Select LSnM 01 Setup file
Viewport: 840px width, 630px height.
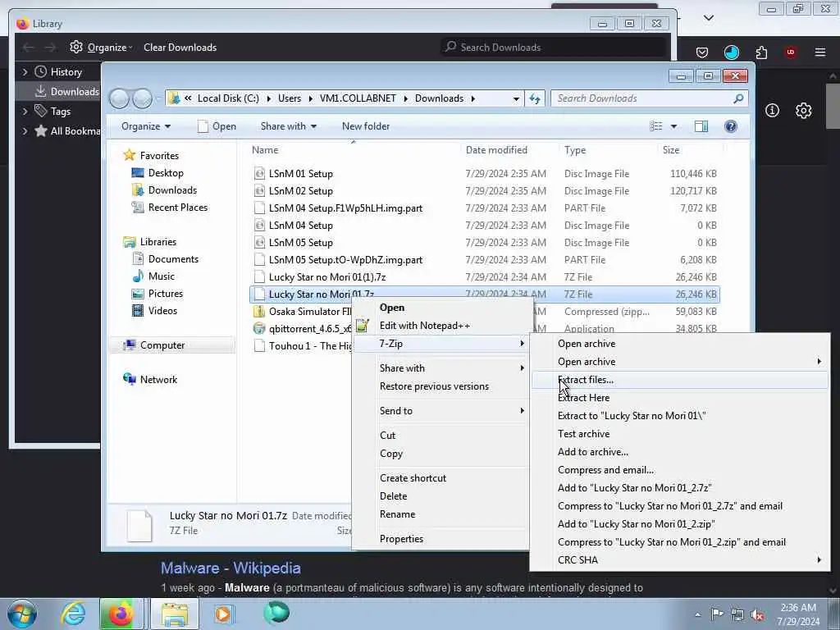[300, 174]
